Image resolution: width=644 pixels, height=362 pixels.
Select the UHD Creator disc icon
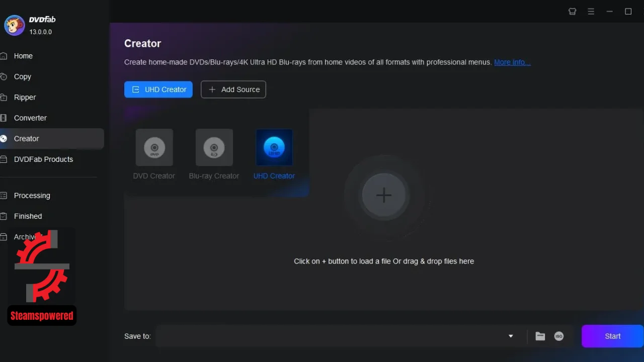click(274, 147)
